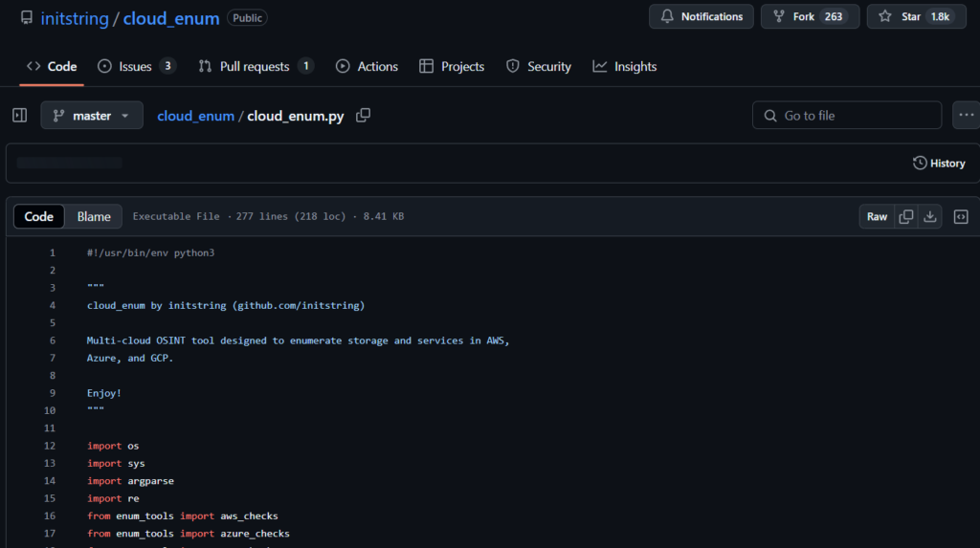This screenshot has width=980, height=548.
Task: Open more file actions menu (three dots)
Action: 967,116
